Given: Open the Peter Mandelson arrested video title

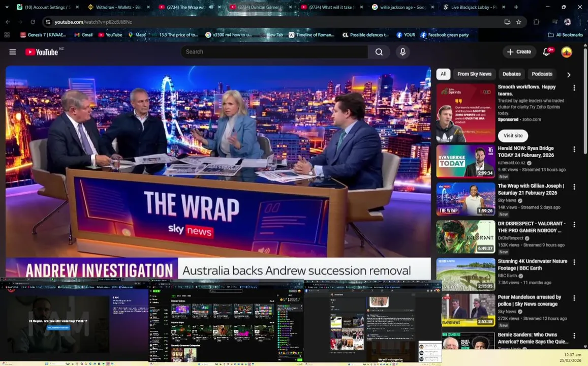Looking at the screenshot, I should (x=530, y=300).
